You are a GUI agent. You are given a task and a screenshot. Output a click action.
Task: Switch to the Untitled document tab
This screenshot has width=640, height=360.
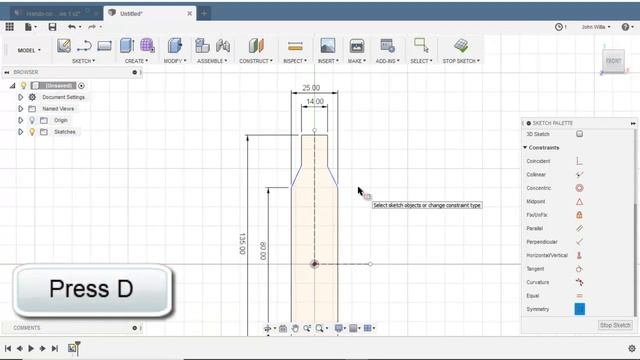click(150, 13)
